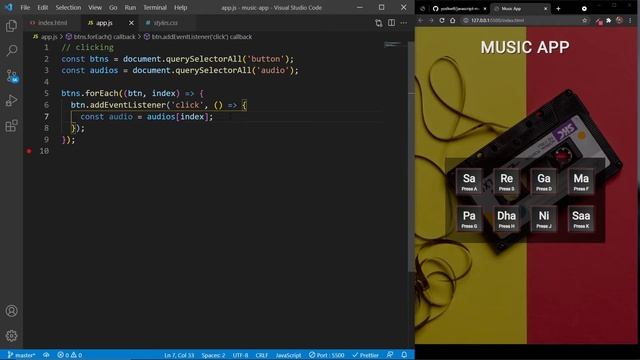Click the btn.addEventListener('click') callback breadcrumb
The image size is (640, 360).
point(198,37)
